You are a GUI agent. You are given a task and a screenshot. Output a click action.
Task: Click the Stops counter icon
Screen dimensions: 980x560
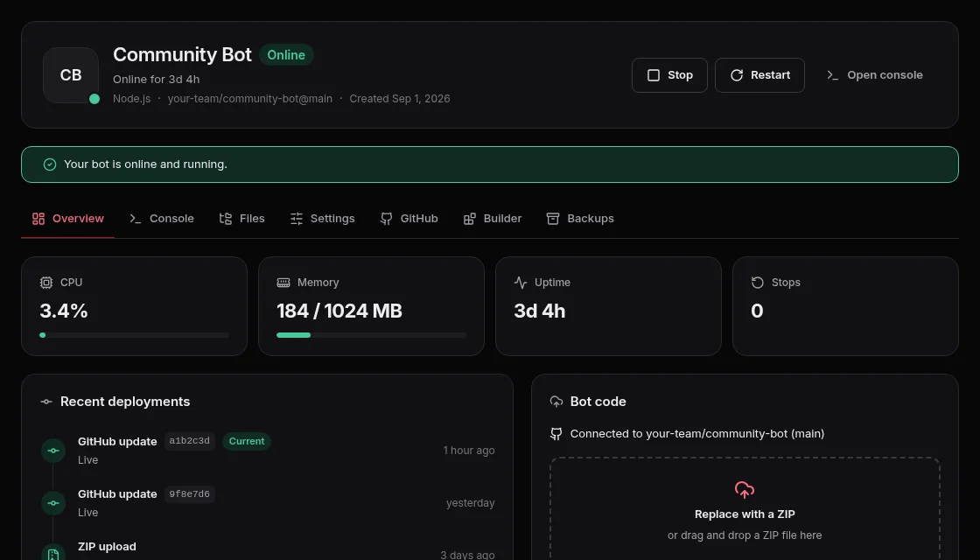pyautogui.click(x=758, y=283)
